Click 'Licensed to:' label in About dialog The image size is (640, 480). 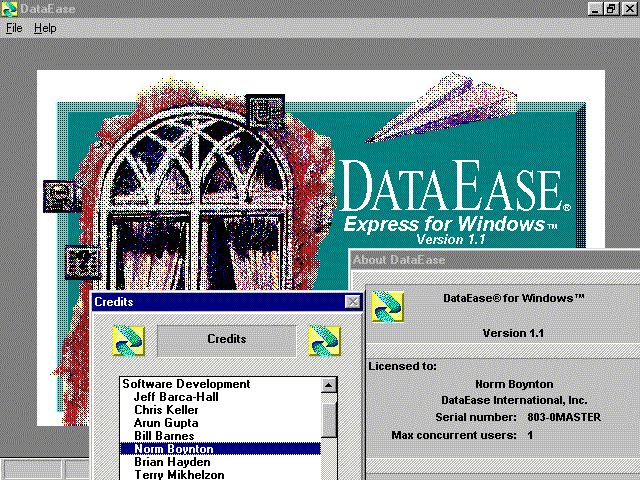point(402,366)
